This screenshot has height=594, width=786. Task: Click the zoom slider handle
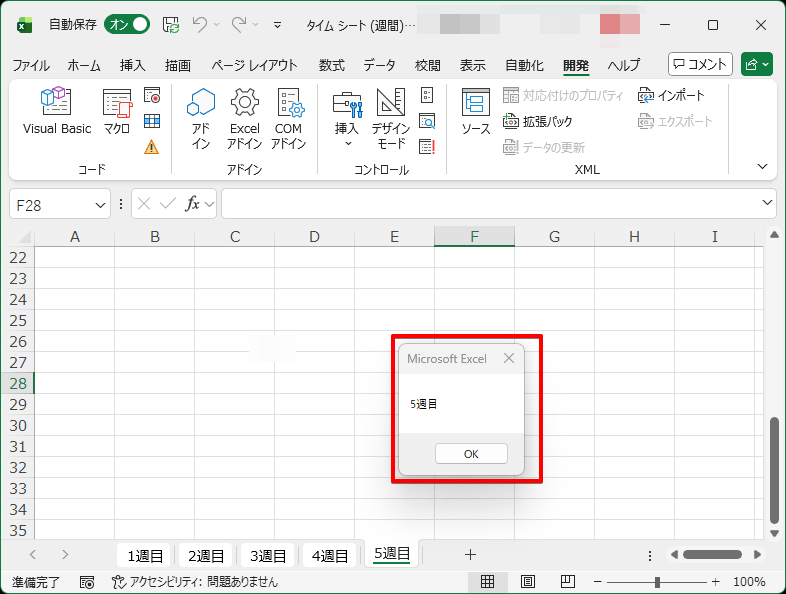click(x=657, y=582)
